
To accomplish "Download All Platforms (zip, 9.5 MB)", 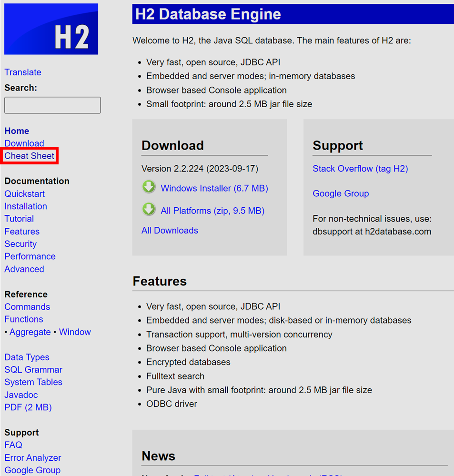I will pos(212,211).
